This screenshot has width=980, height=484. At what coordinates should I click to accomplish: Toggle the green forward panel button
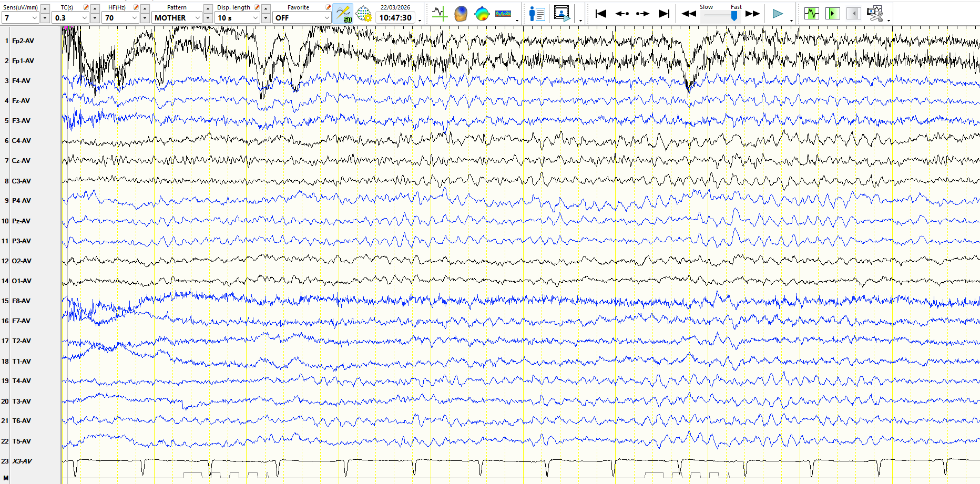point(833,14)
